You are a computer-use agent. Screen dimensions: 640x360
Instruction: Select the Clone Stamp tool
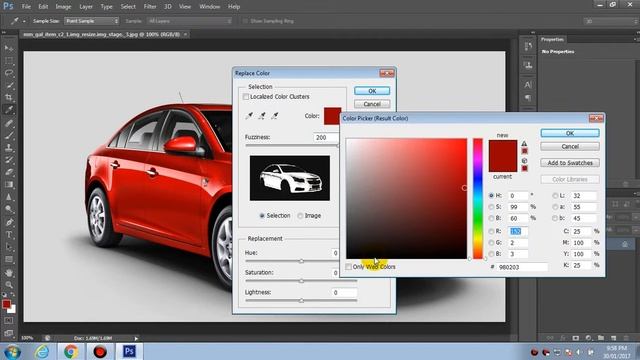pyautogui.click(x=9, y=147)
